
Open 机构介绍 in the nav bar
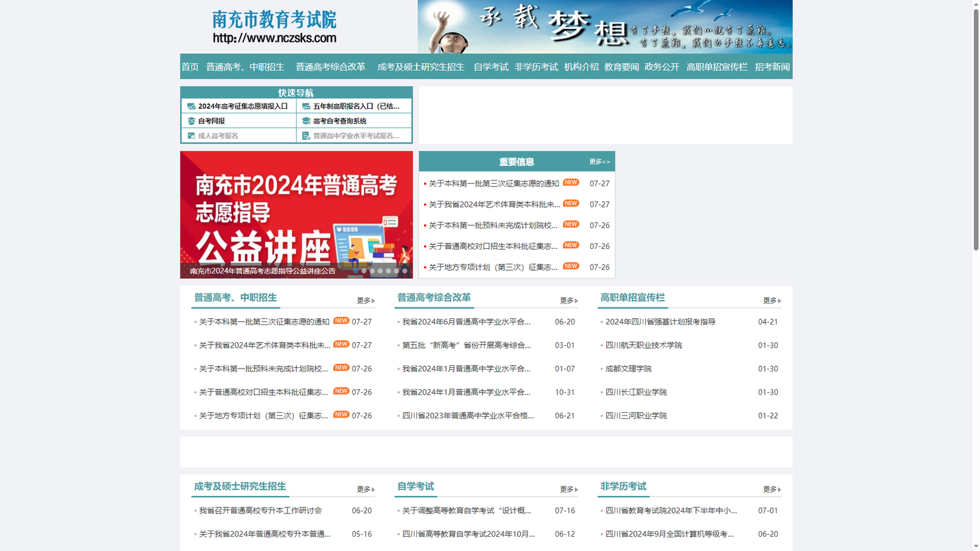coord(581,67)
